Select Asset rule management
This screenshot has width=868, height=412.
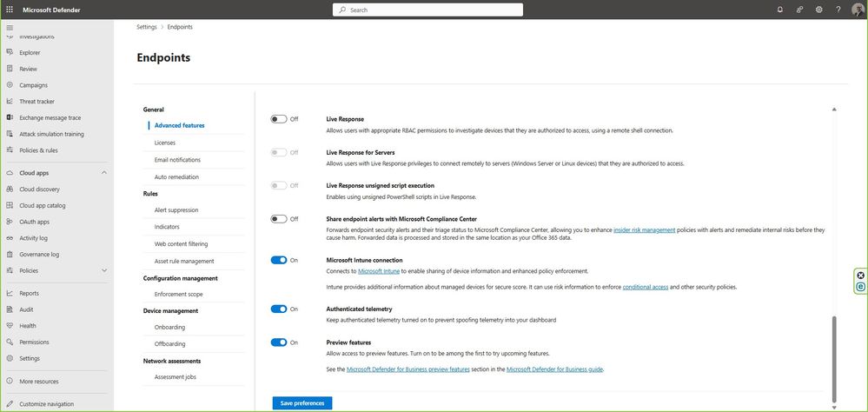184,261
